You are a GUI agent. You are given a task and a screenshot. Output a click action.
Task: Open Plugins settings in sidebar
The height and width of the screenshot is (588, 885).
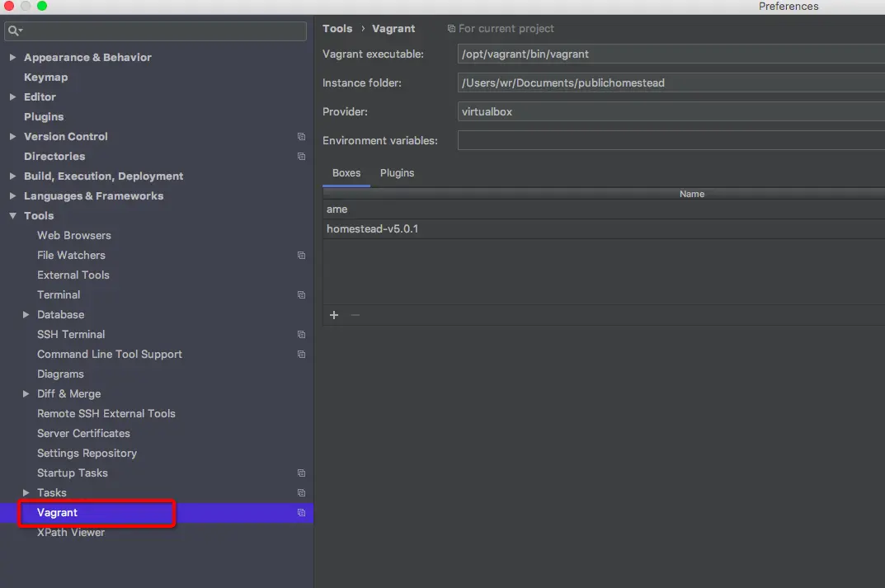44,117
